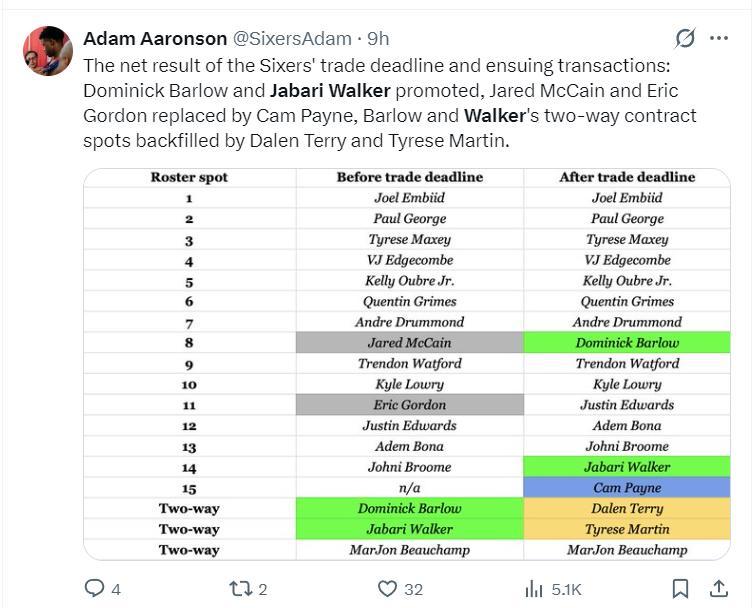This screenshot has width=753, height=608.
Task: Share the post via share icon
Action: pyautogui.click(x=718, y=588)
